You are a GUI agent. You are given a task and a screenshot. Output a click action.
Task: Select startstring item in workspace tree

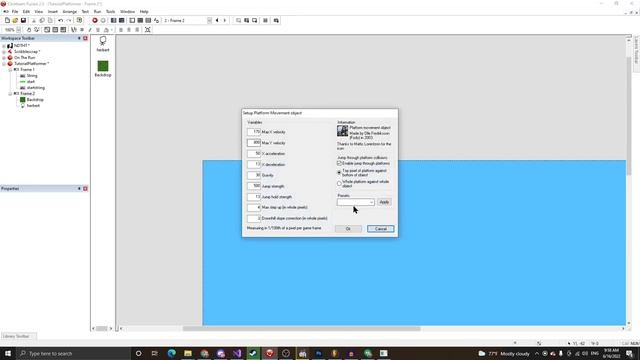point(36,88)
